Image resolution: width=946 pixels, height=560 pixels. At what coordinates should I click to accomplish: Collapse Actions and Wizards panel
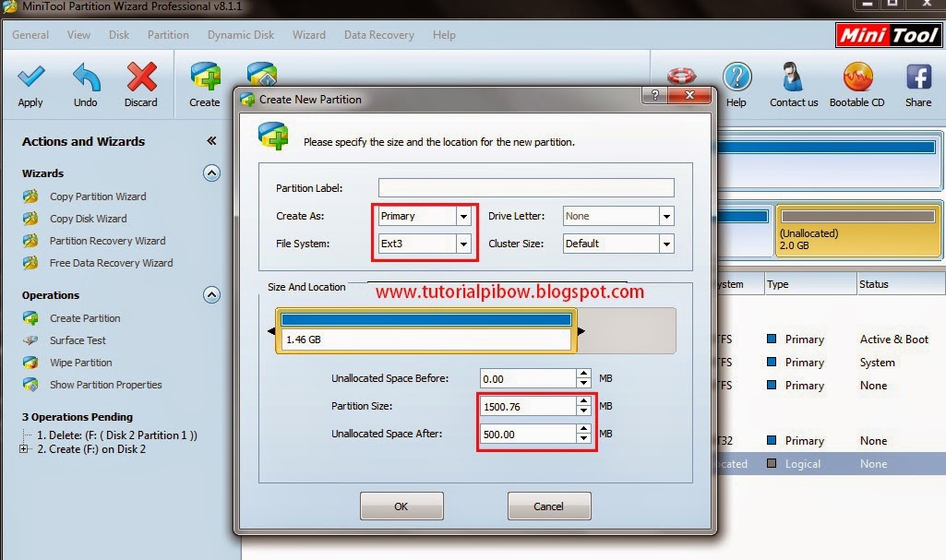[211, 141]
